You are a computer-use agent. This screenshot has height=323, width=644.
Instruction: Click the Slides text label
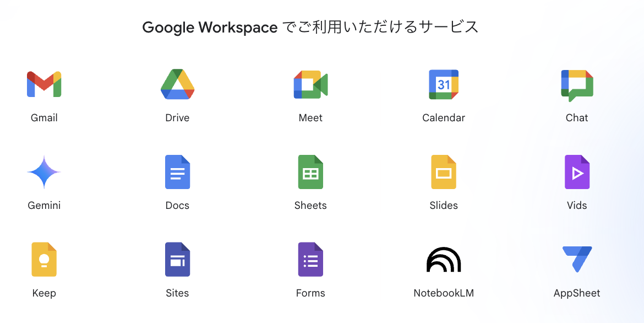(x=444, y=206)
